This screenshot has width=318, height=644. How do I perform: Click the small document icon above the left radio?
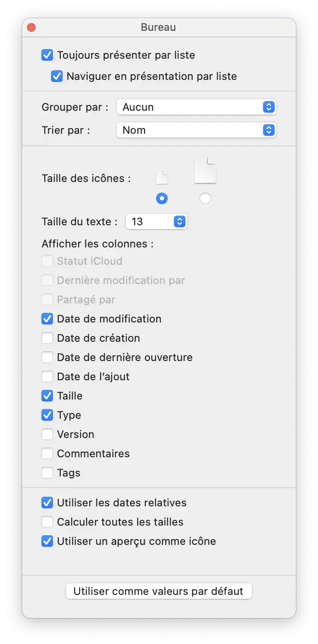click(162, 176)
